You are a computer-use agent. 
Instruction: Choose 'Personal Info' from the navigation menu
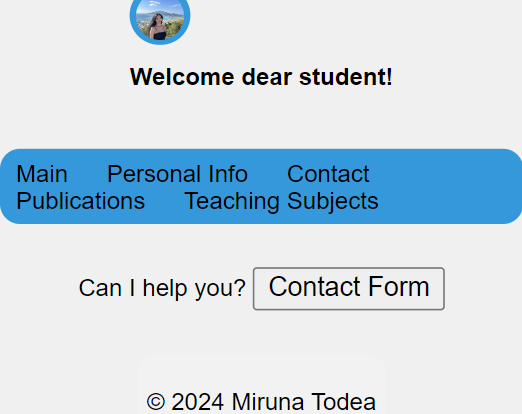pyautogui.click(x=177, y=174)
